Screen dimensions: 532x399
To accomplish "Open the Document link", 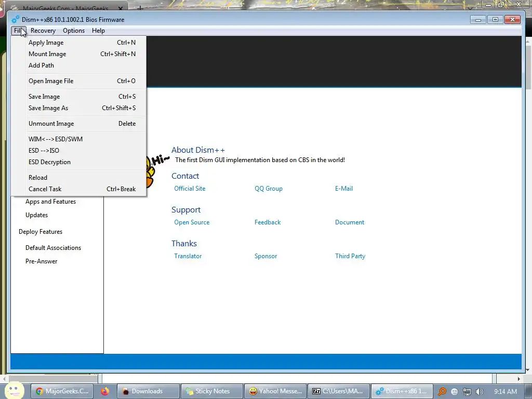I will 350,222.
